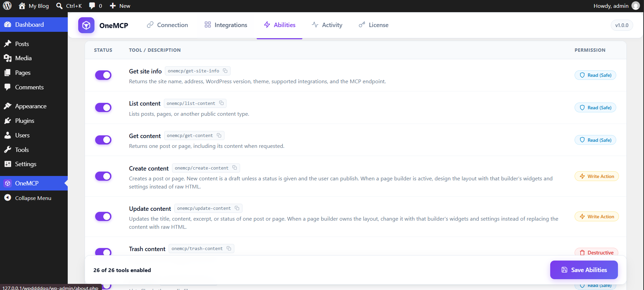This screenshot has width=644, height=290.
Task: Click the Settings sliders icon in sidebar
Action: (7, 164)
